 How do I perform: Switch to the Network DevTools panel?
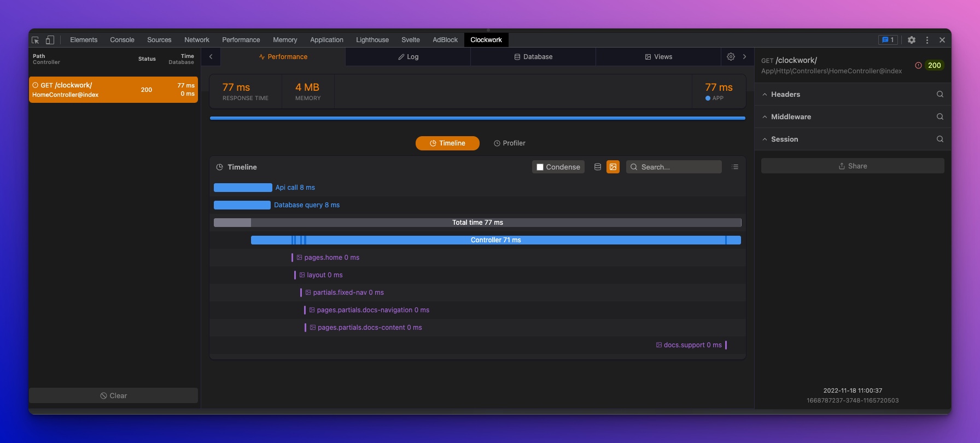[x=197, y=40]
